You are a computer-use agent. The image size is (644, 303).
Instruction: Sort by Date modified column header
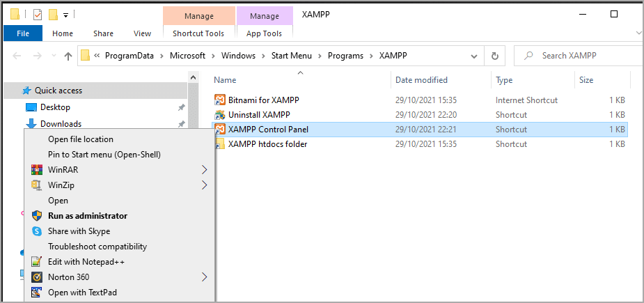pyautogui.click(x=421, y=80)
